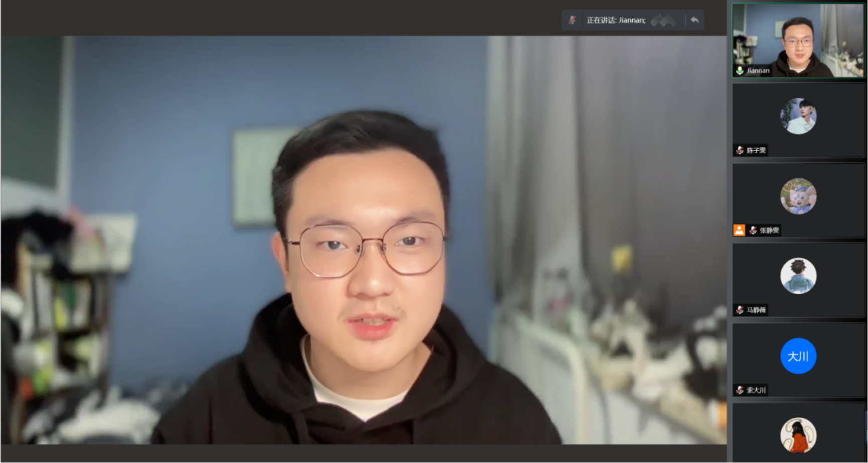The image size is (868, 463).
Task: Click the muted mic icon next to 马静薇
Action: 740,310
